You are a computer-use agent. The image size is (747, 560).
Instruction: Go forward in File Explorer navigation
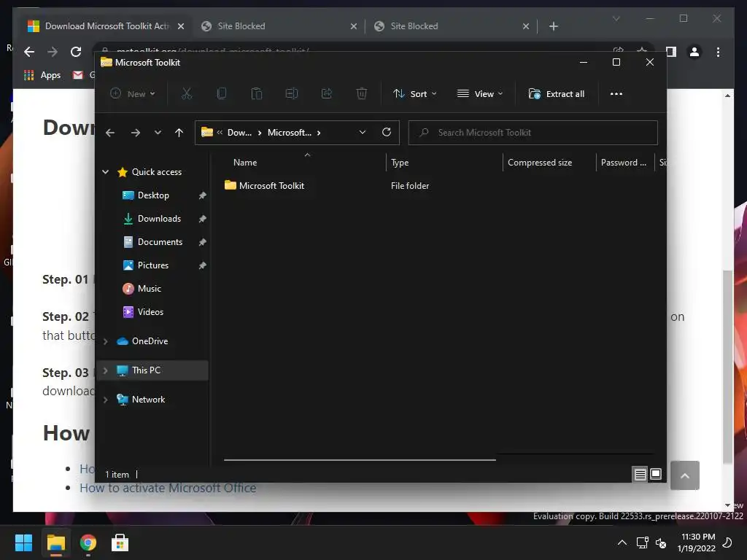tap(135, 133)
